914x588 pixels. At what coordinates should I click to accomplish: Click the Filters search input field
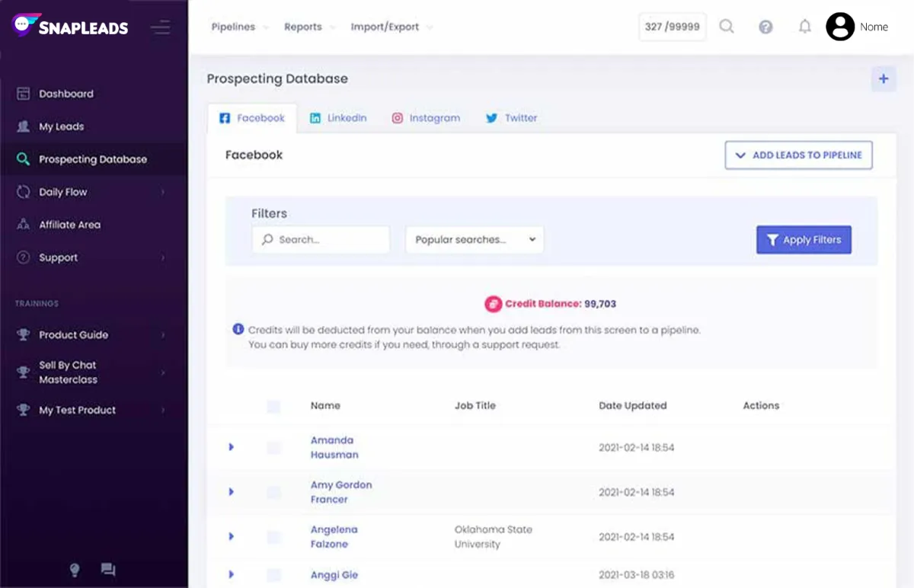[x=321, y=239]
